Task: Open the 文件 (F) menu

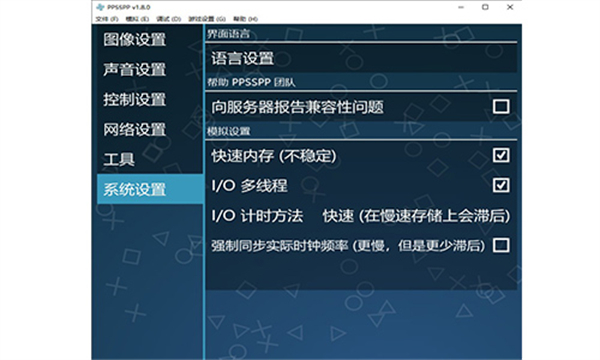Action: pos(107,19)
